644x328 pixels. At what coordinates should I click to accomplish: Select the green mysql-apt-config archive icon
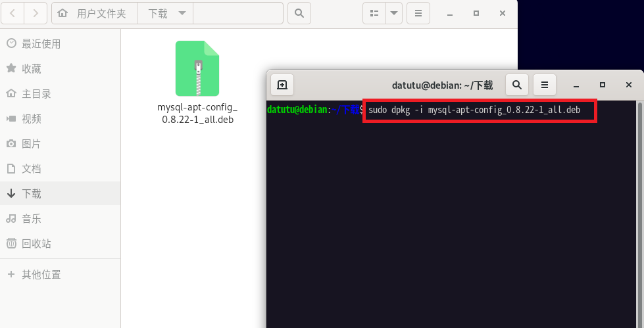coord(197,68)
